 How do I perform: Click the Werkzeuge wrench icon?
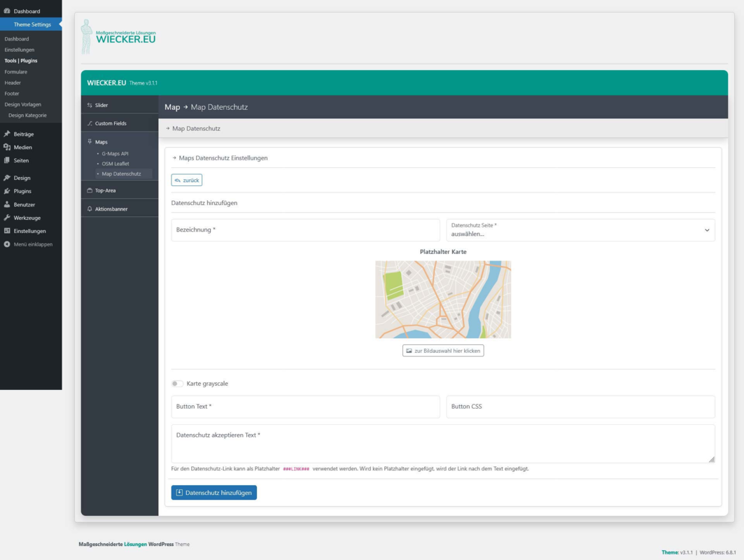coord(7,218)
